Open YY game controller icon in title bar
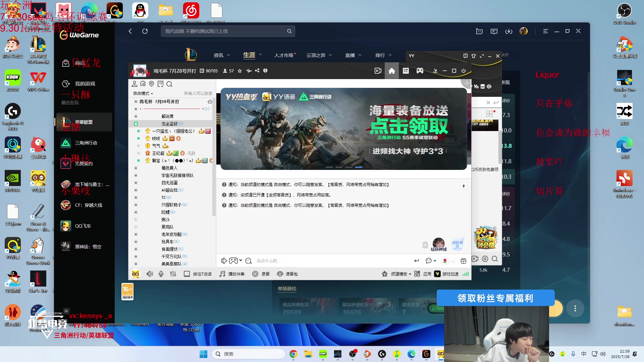 (x=420, y=71)
